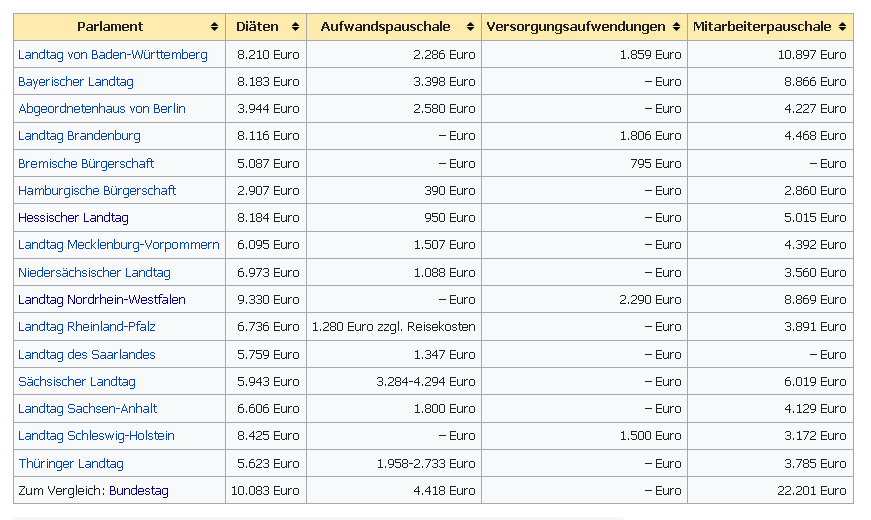Sort by Aufwandspauschale using arrow icon
The width and height of the screenshot is (871, 520).
[x=470, y=27]
